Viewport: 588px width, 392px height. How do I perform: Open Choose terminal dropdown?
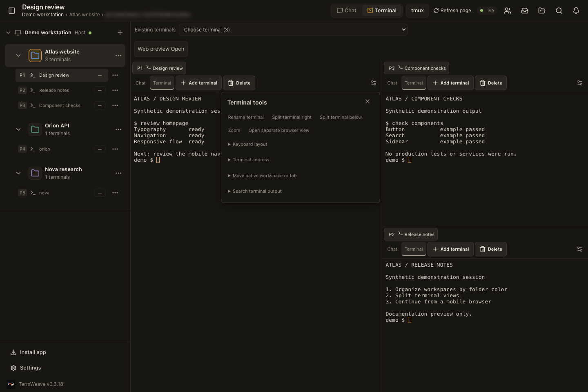(x=293, y=29)
